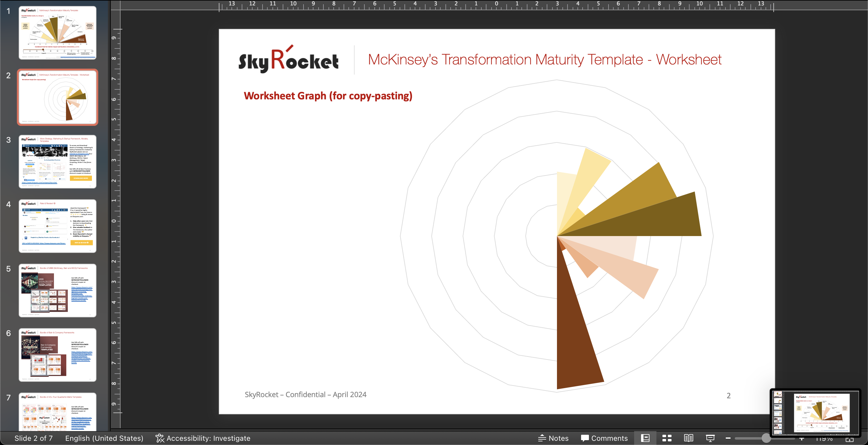Select slide 2 thumbnail
This screenshot has height=445, width=868.
58,97
